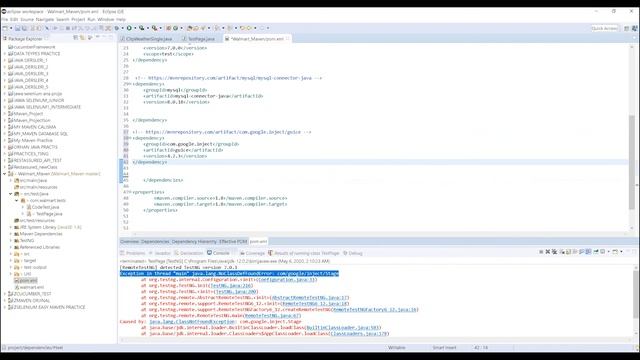Select JAVA_DERSLERI_5 project

[x=31, y=87]
